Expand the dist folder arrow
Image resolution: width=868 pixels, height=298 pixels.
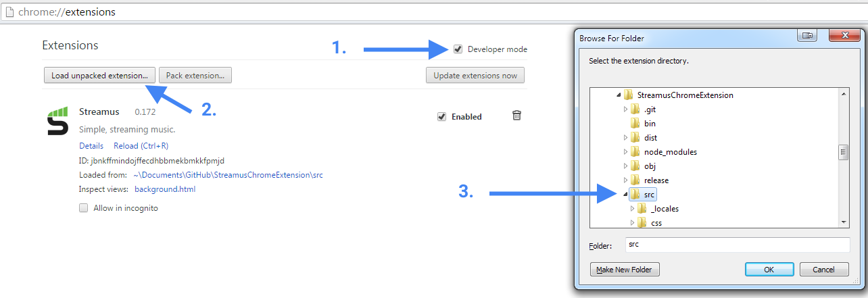click(x=625, y=138)
